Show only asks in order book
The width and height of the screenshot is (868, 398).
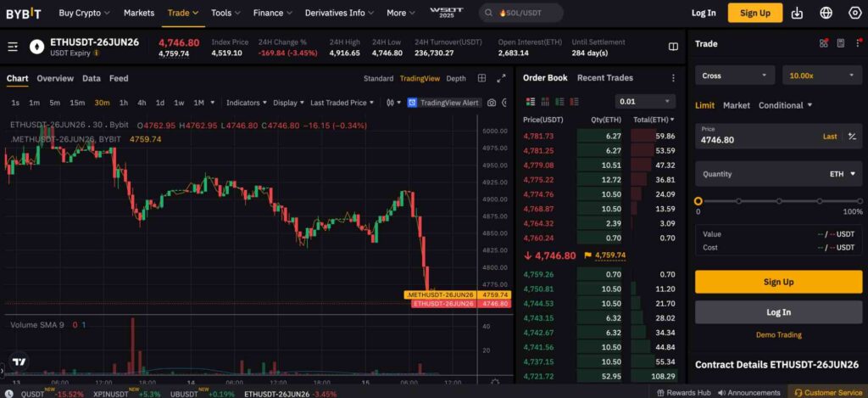(574, 102)
